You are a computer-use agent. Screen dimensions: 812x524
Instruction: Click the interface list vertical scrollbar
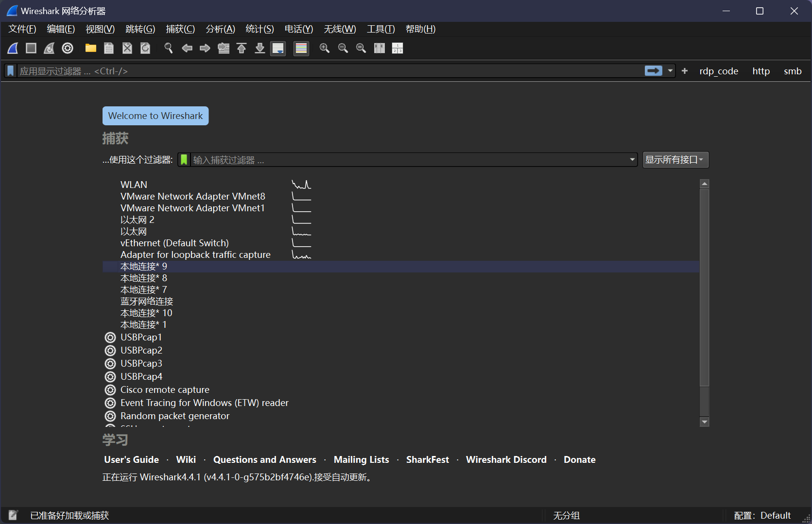(x=704, y=287)
